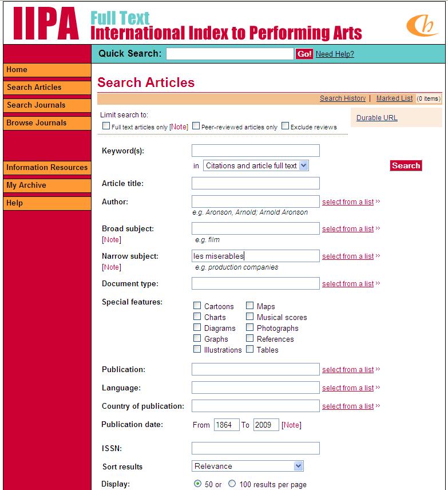Screen dimensions: 448x490
Task: Focus the Language input field
Action: click(256, 388)
